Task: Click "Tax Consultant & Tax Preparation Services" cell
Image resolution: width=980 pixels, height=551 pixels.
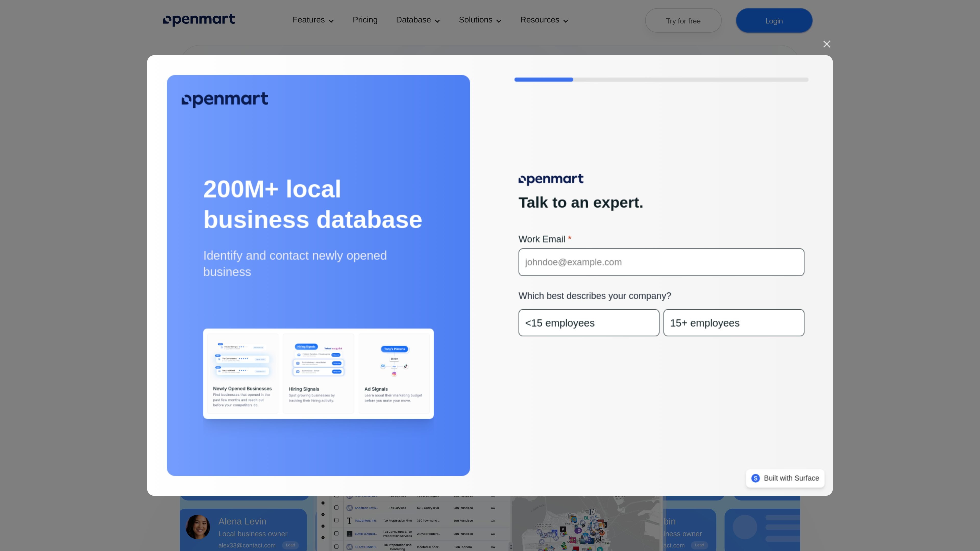Action: [397, 534]
